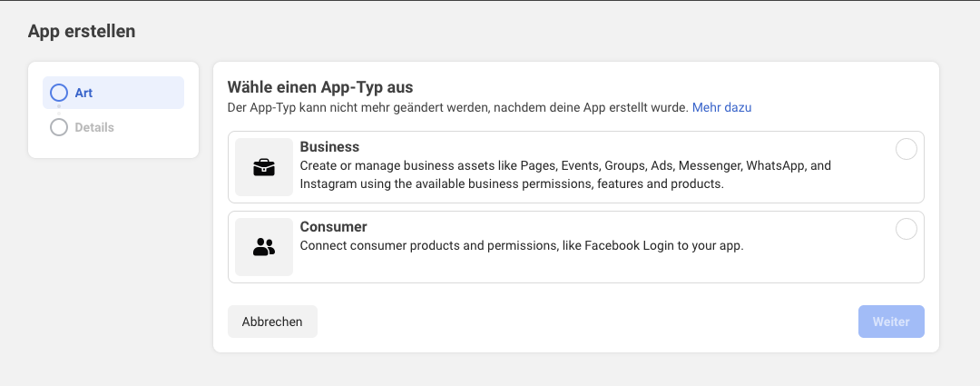Click the 'App erstellen' page heading
This screenshot has height=386, width=980.
[82, 32]
